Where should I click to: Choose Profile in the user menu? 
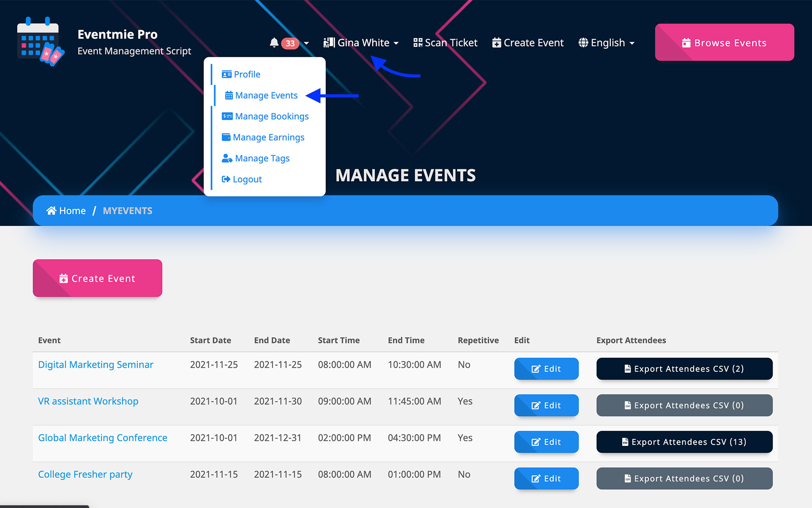pos(247,75)
